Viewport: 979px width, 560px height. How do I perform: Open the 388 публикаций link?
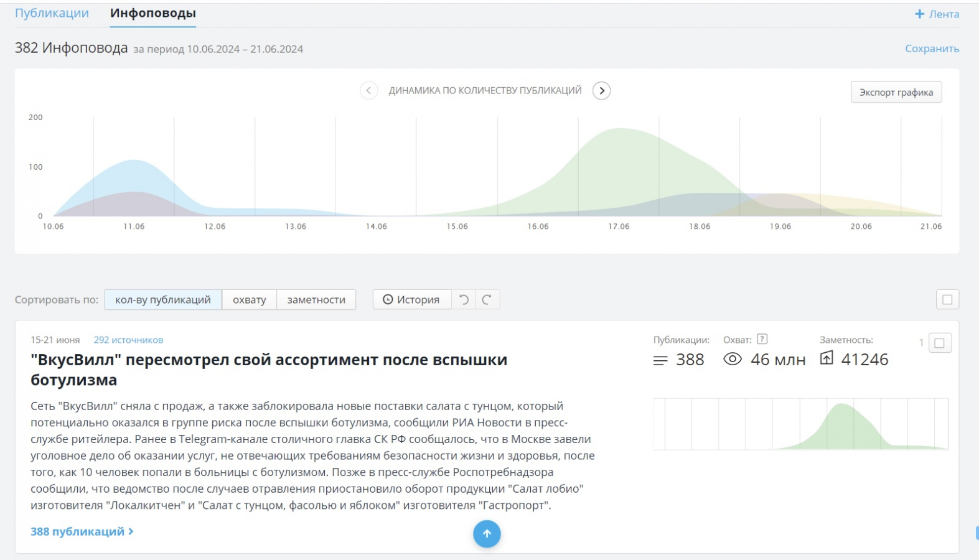[x=82, y=531]
